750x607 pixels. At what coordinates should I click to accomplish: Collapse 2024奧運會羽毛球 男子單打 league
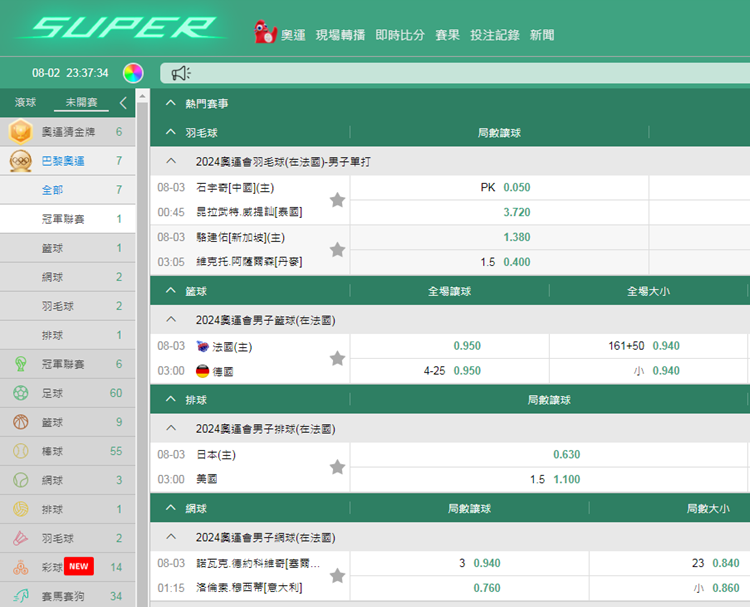point(171,161)
